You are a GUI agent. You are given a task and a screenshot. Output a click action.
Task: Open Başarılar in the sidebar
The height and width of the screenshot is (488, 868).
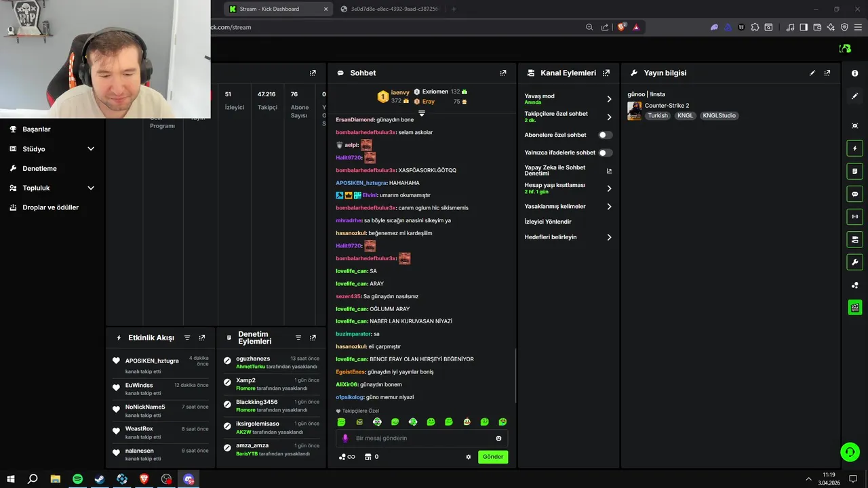tap(37, 129)
